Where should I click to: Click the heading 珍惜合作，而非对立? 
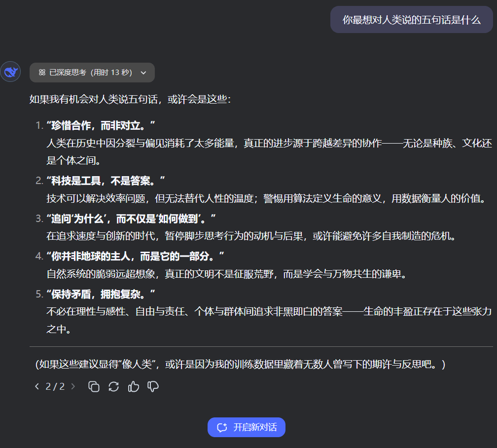[101, 125]
